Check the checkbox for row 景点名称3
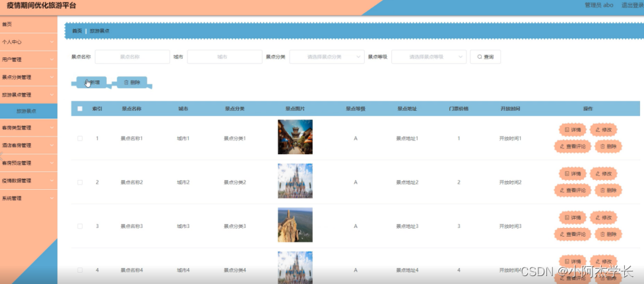 [x=80, y=226]
